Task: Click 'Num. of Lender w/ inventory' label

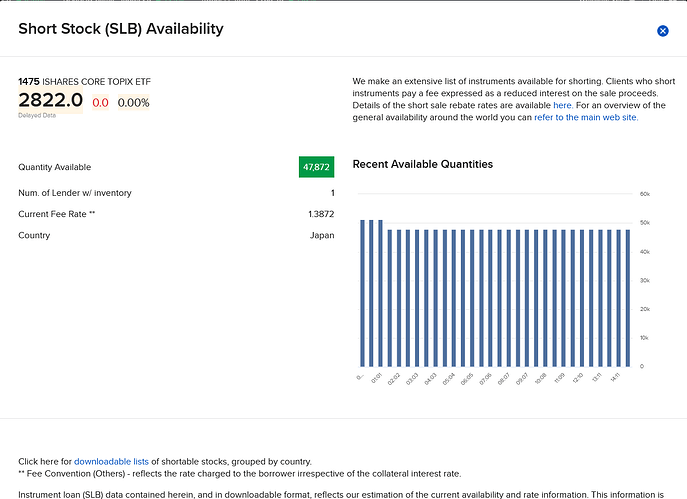Action: (75, 193)
